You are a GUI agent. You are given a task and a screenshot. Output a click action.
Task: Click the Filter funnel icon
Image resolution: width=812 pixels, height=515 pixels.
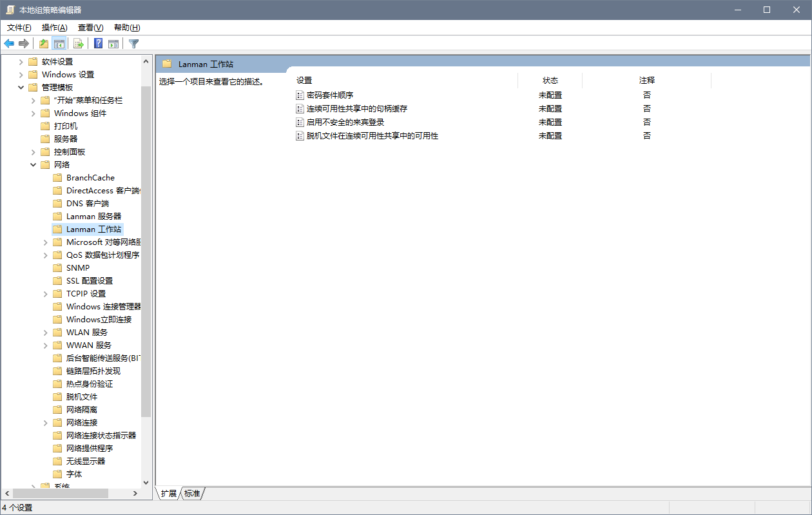(x=133, y=44)
